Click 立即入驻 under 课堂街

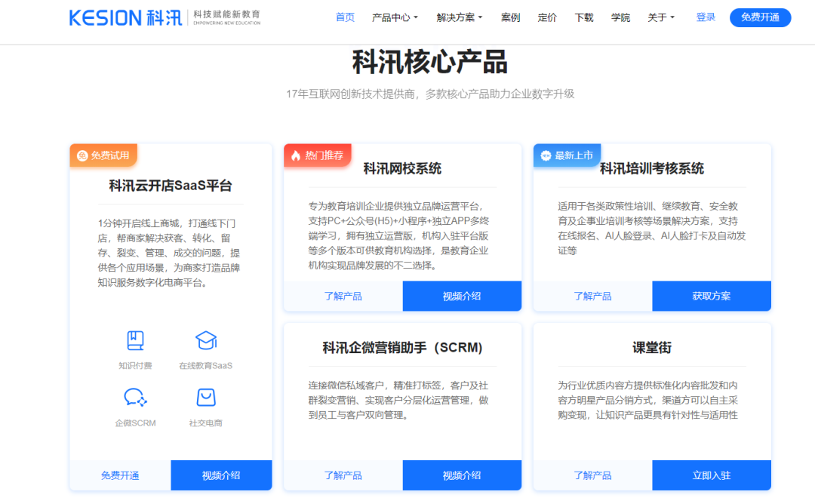point(712,475)
